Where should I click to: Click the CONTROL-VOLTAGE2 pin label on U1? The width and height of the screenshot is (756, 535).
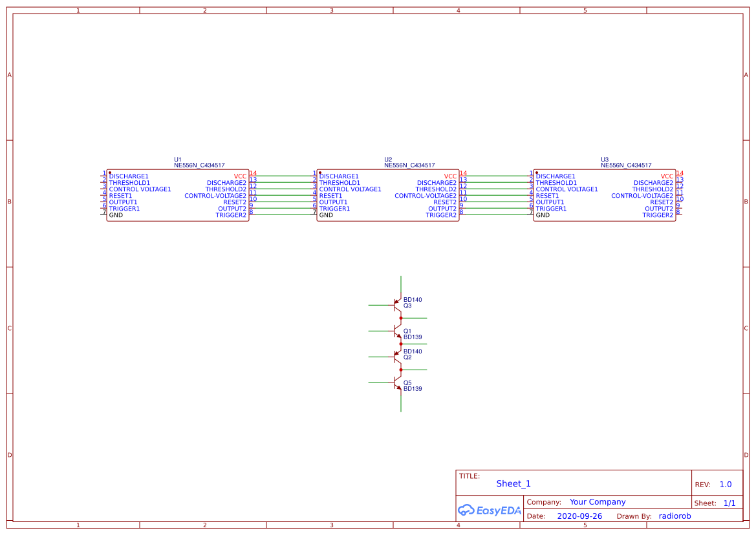coord(215,196)
